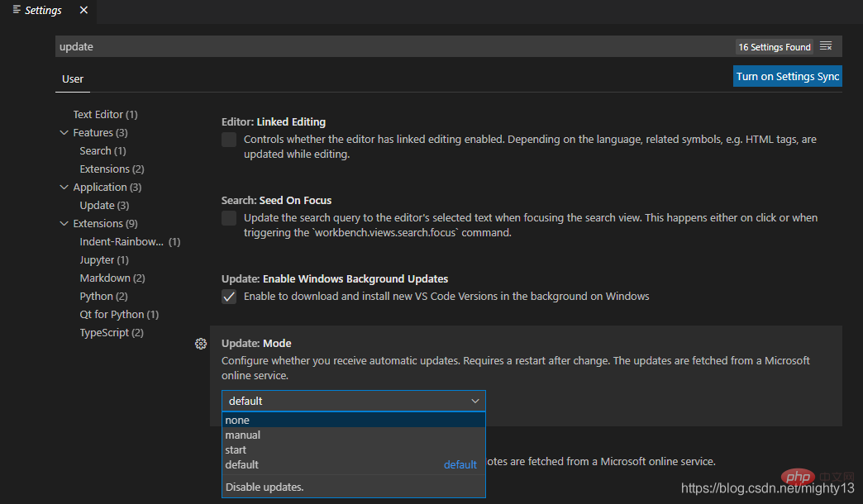The image size is (863, 504).
Task: Select Text Editor (1) category
Action: pos(105,115)
